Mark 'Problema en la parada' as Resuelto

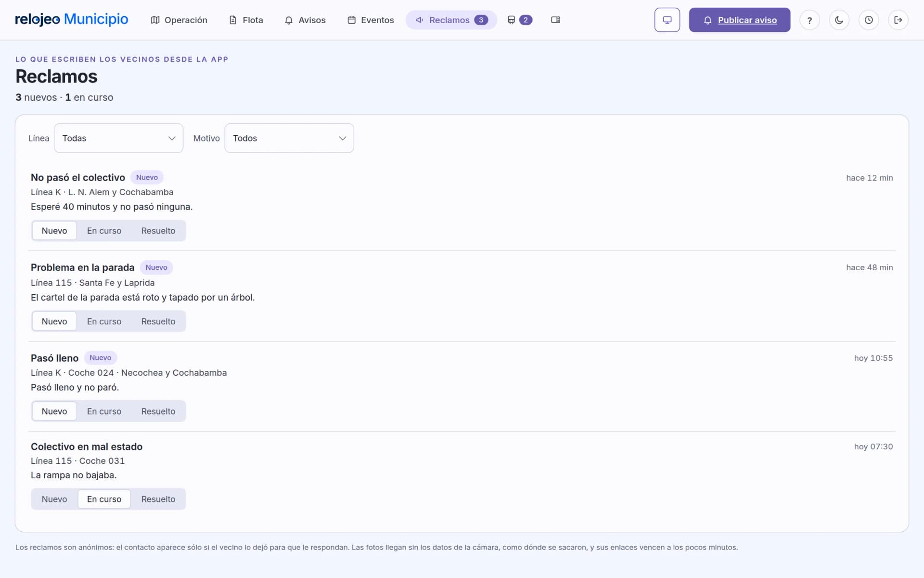(x=158, y=321)
